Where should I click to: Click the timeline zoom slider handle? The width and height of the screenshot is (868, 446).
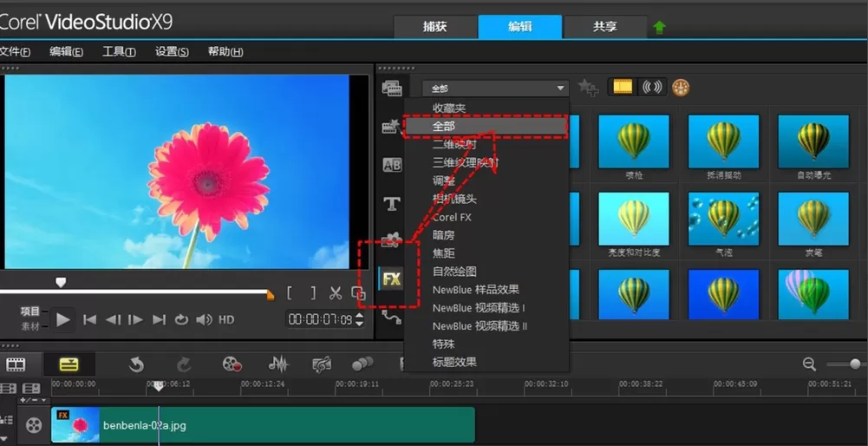855,364
